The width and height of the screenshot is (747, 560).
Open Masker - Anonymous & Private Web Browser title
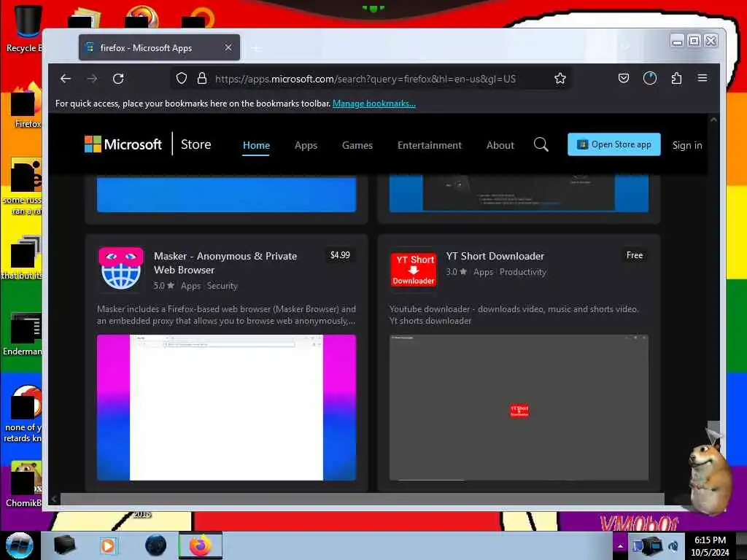coord(225,262)
